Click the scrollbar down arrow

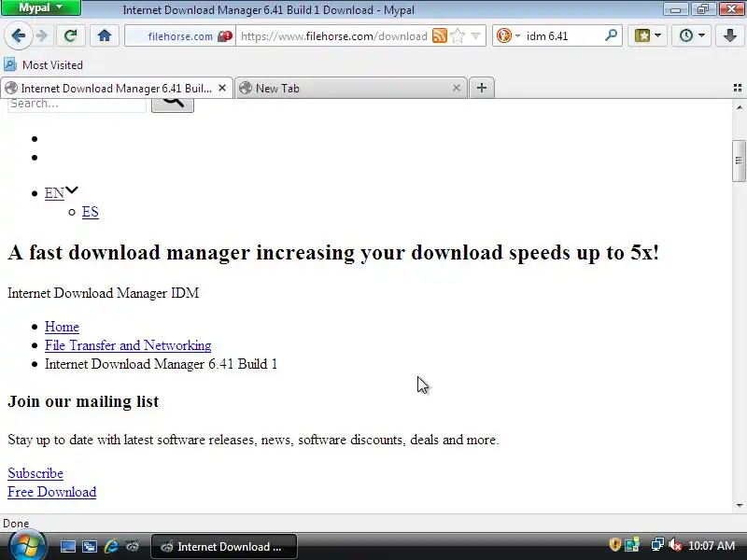tap(739, 506)
